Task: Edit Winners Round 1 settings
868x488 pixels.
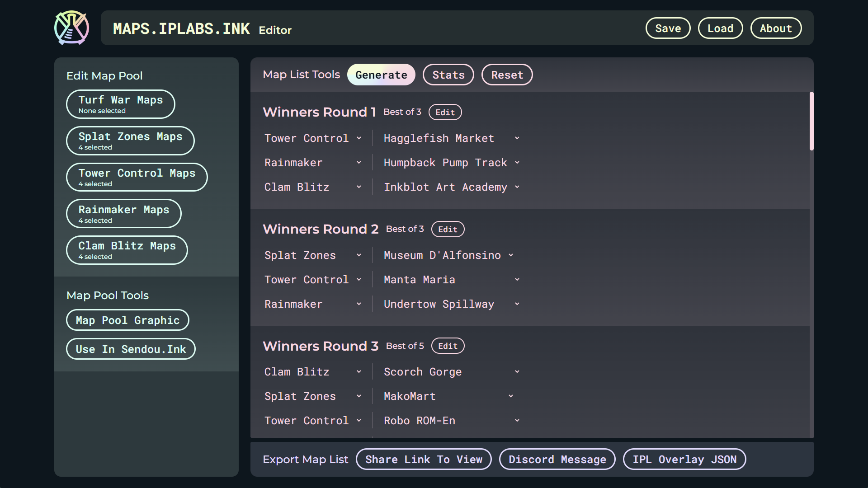Action: tap(445, 113)
